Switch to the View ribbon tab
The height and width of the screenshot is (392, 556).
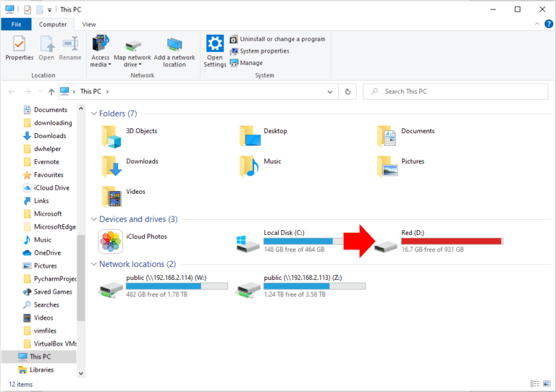[x=89, y=24]
